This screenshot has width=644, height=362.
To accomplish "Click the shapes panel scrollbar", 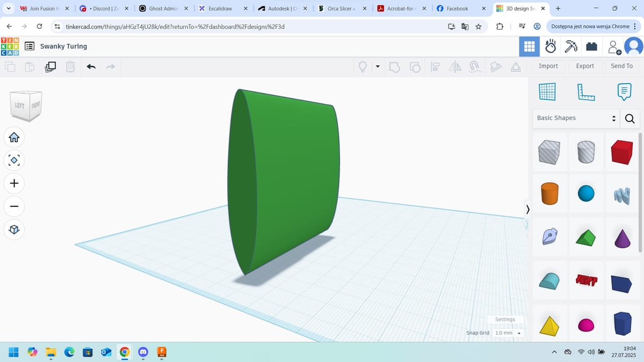I will click(x=640, y=192).
